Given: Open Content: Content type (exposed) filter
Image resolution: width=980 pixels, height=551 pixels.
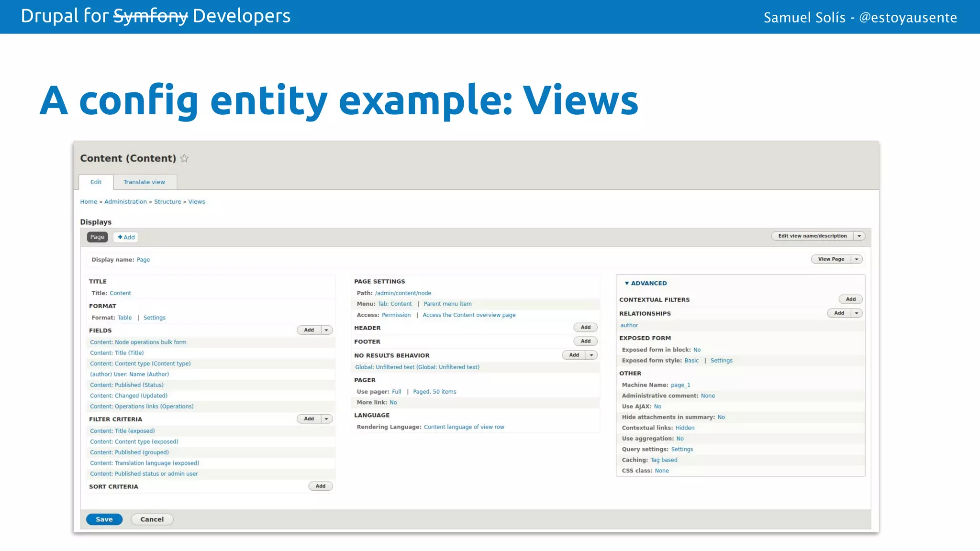Looking at the screenshot, I should click(134, 442).
